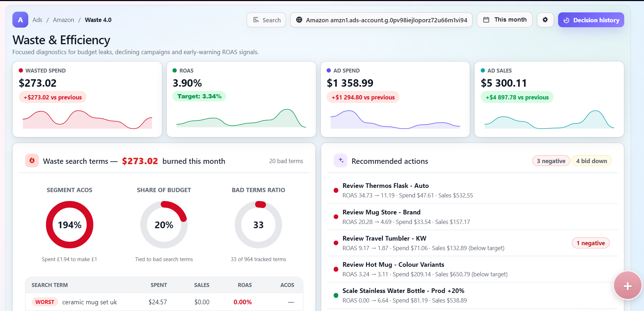Open the Amazon ads-account selector

pos(381,20)
